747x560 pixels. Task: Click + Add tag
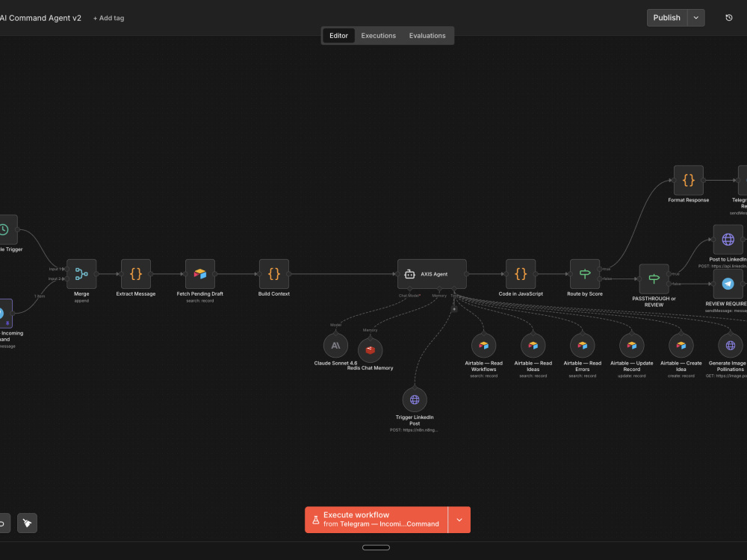tap(108, 18)
